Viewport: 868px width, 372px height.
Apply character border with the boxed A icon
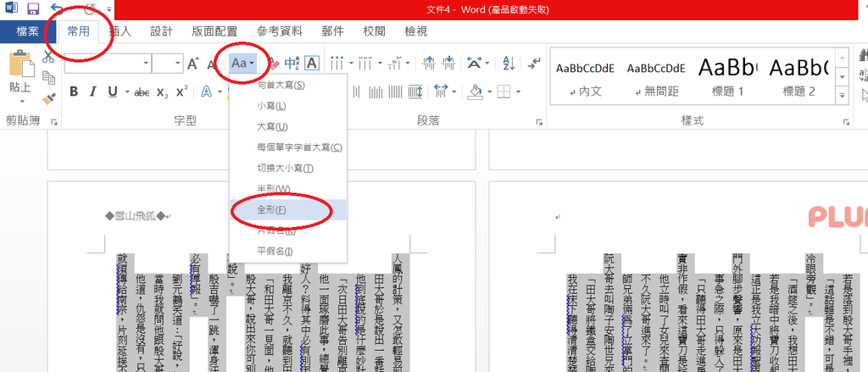[x=312, y=64]
